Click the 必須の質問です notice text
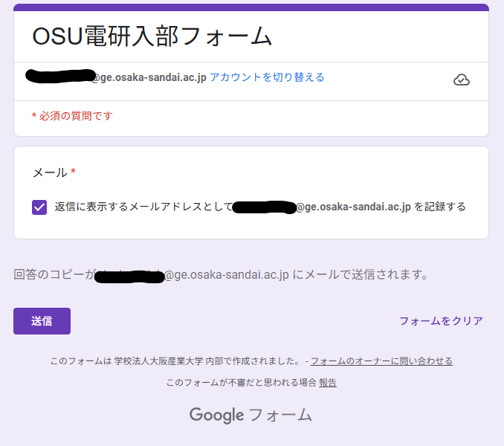Screen dimensions: 504x446 click(72, 116)
